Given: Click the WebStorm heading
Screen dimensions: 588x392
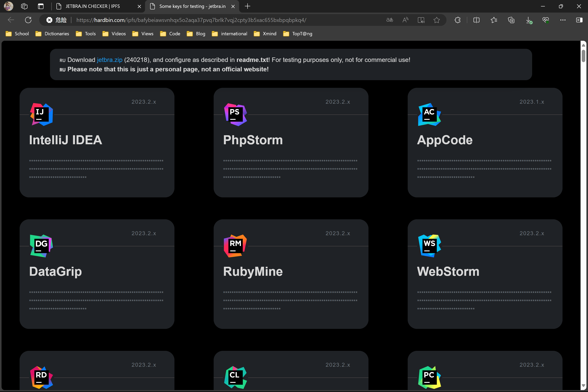Looking at the screenshot, I should [x=448, y=271].
